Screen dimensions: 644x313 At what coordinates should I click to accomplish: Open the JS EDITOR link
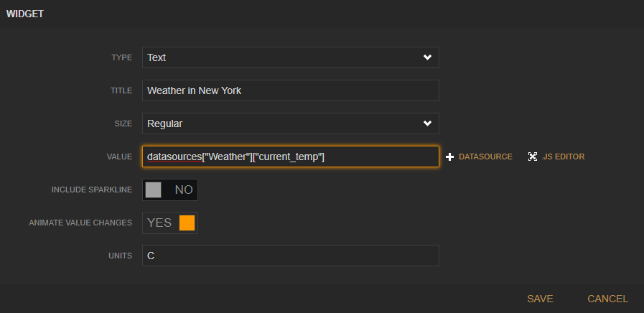[564, 156]
